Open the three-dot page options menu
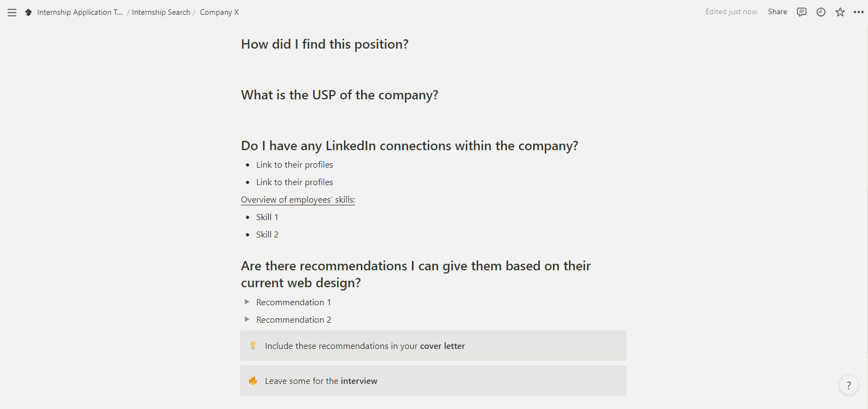 [858, 12]
